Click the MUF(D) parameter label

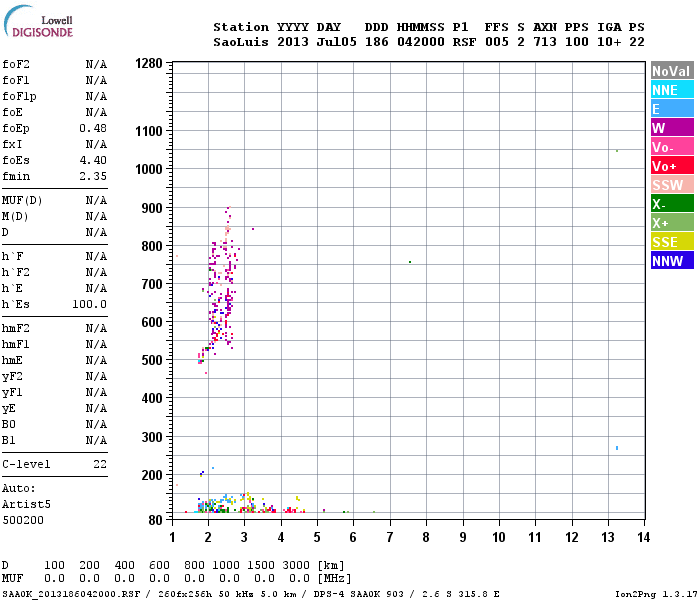[x=22, y=200]
